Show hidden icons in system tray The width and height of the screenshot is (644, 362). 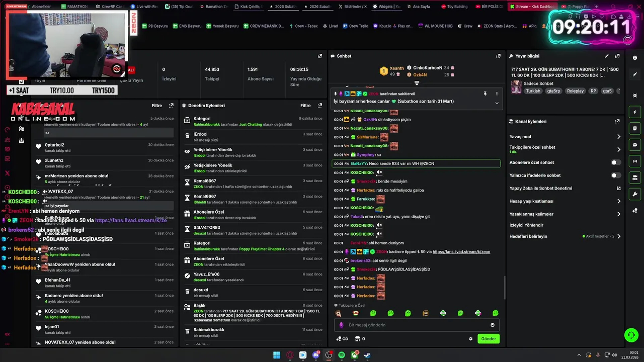click(x=580, y=355)
